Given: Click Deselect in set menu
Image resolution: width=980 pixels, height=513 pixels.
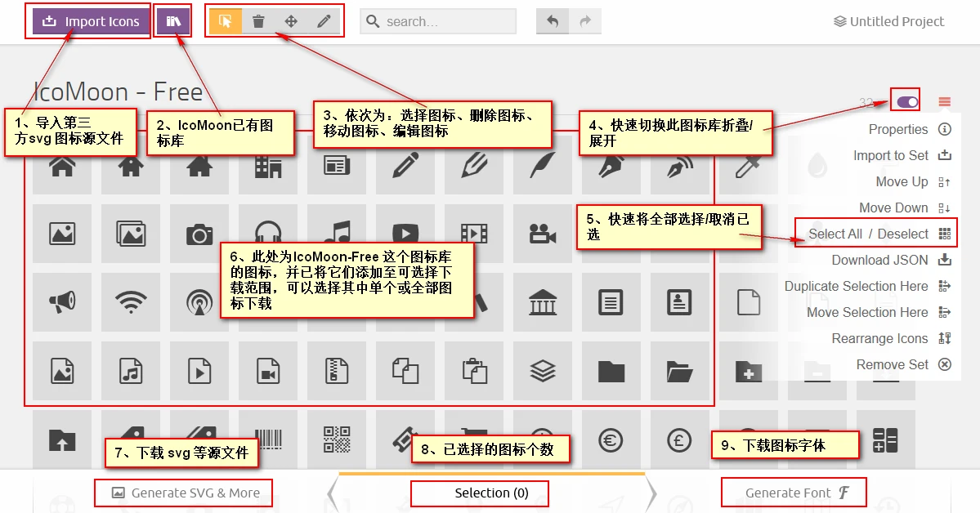Looking at the screenshot, I should tap(903, 234).
